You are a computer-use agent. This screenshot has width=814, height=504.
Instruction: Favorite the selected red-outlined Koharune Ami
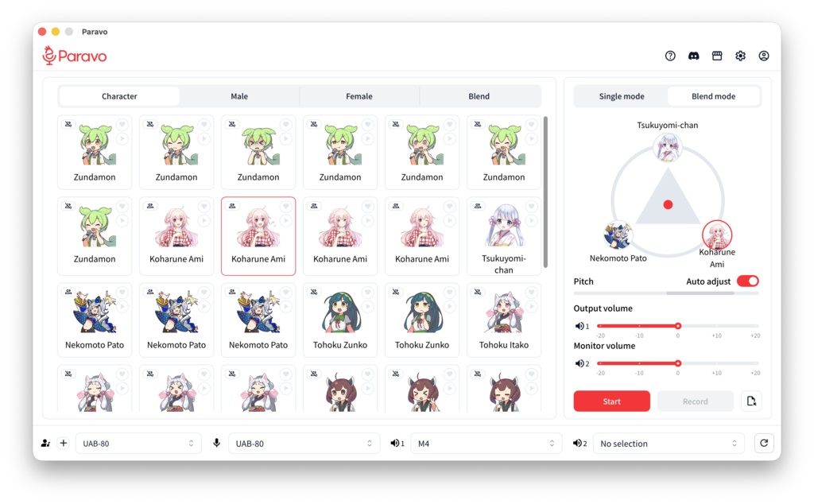coord(285,206)
